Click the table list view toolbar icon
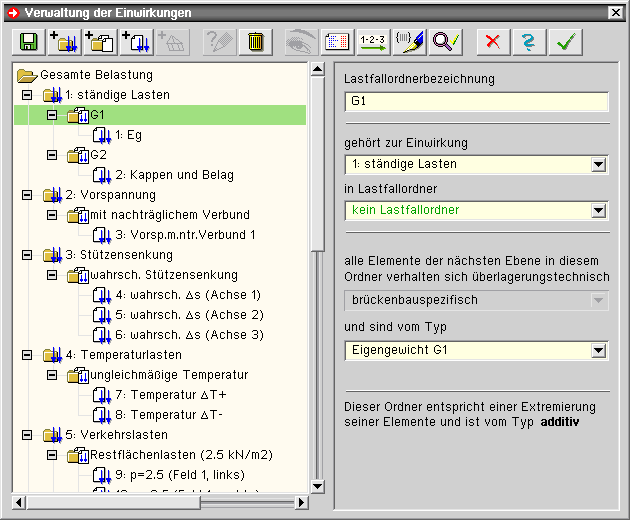This screenshot has height=520, width=630. click(x=337, y=42)
